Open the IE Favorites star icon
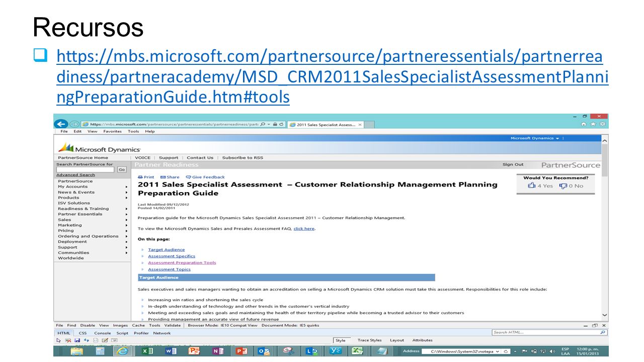This screenshot has height=362, width=644. 593,124
